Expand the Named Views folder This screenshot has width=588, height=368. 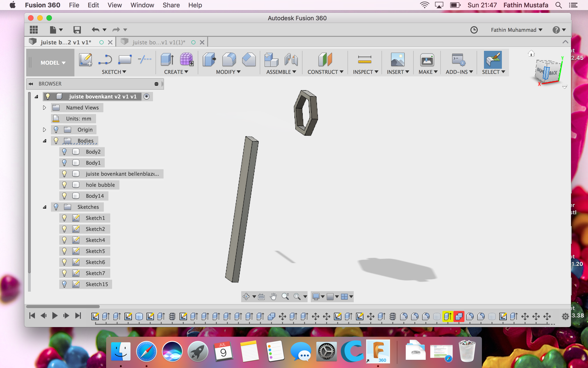[x=44, y=108]
